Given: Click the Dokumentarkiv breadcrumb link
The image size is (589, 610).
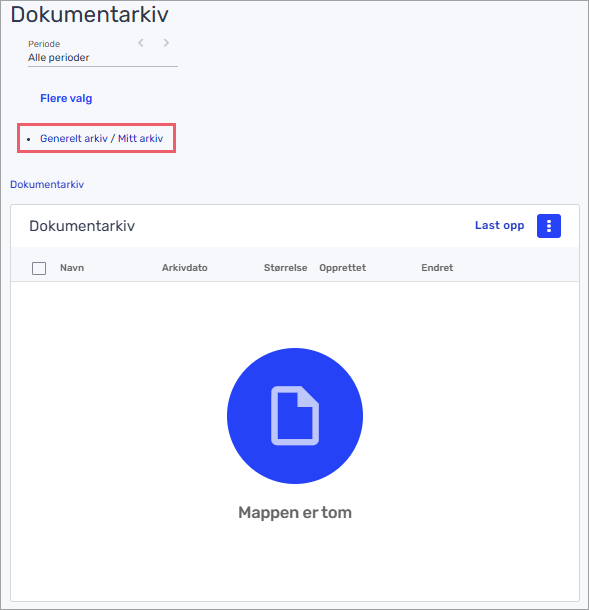Looking at the screenshot, I should [47, 184].
